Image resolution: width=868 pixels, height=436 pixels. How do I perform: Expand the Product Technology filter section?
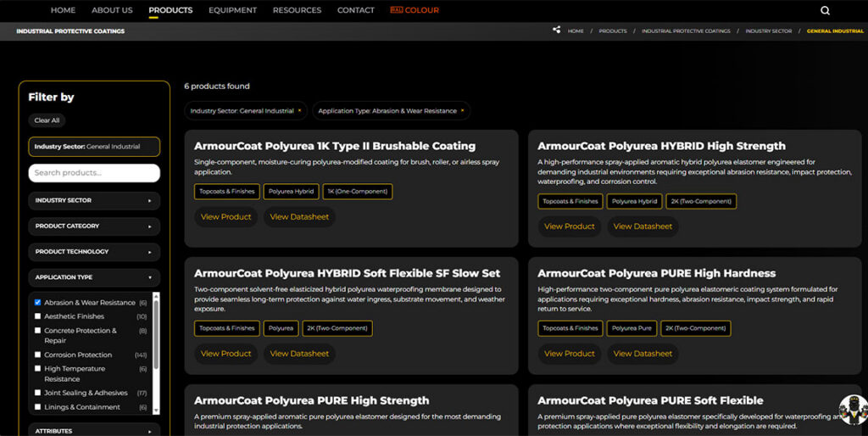(x=94, y=252)
